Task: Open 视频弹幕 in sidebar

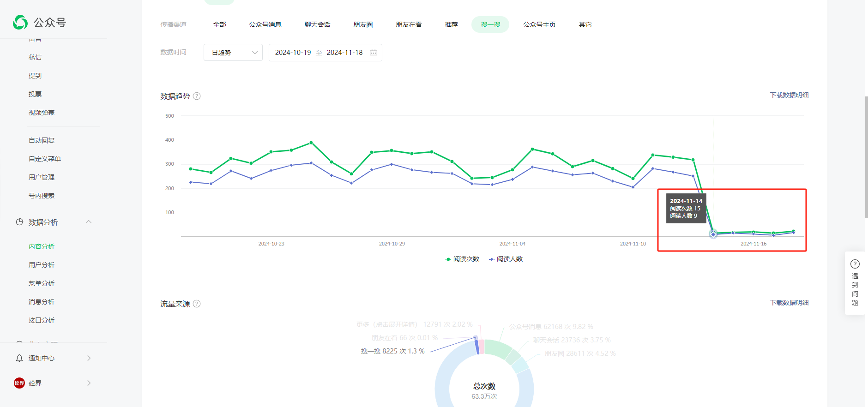Action: 42,113
